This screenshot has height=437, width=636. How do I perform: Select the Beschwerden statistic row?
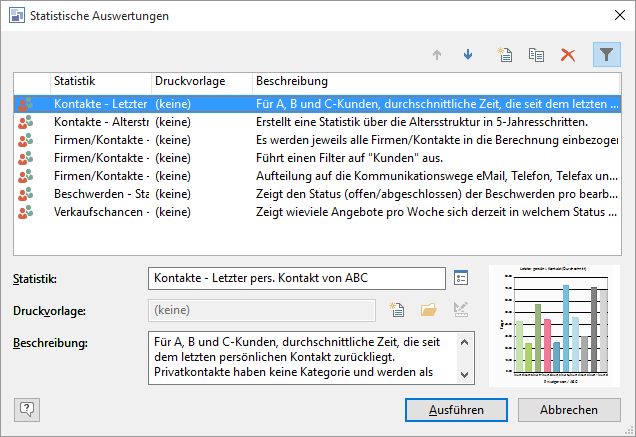coord(101,193)
